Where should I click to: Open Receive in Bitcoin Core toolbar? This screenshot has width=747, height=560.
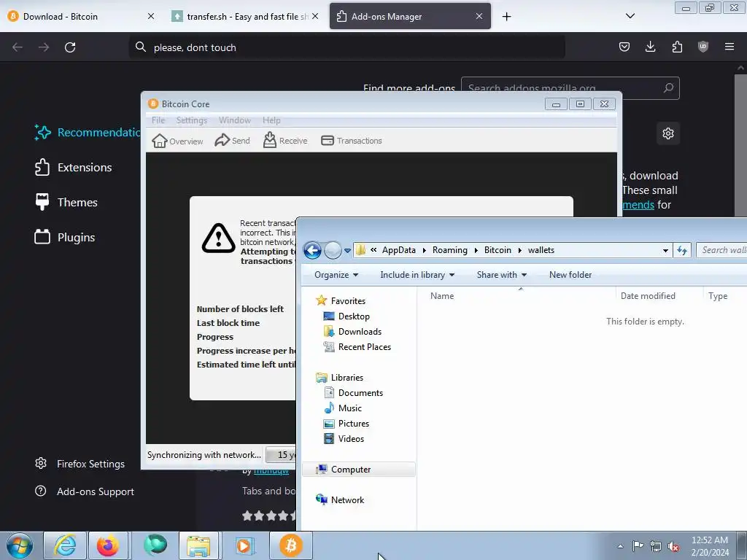(285, 141)
